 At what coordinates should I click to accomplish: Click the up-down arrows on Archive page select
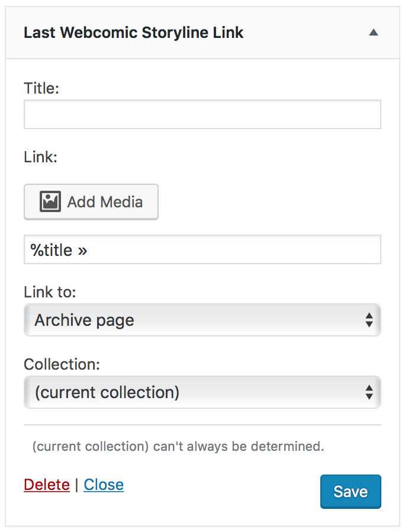click(369, 321)
